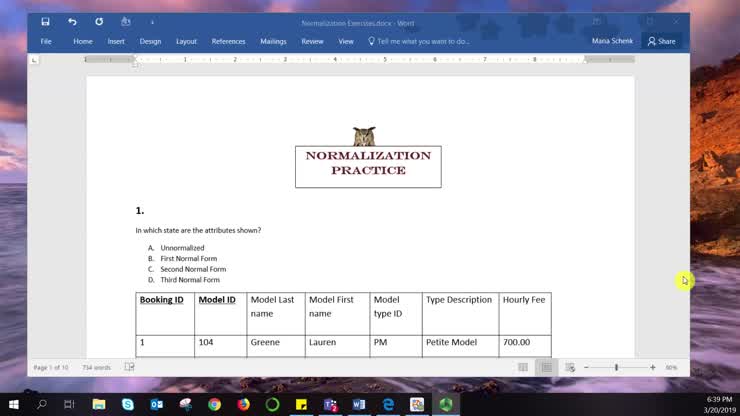The width and height of the screenshot is (740, 416).
Task: Select Print Layout view icon
Action: pyautogui.click(x=547, y=367)
